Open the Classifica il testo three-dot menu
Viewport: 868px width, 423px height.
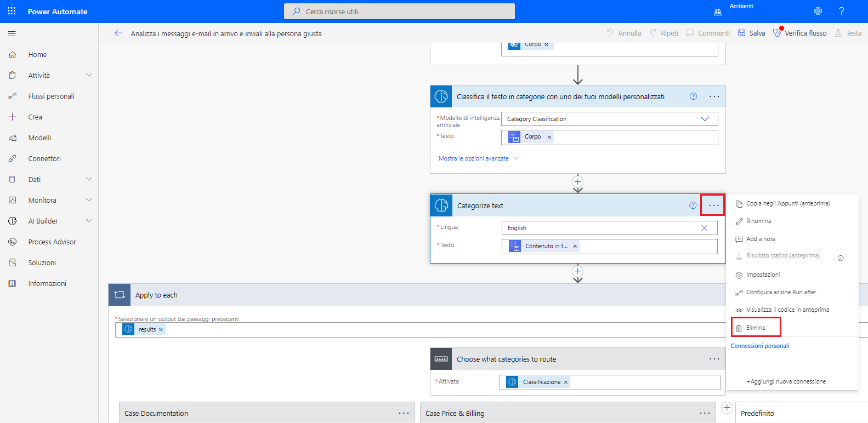tap(714, 96)
